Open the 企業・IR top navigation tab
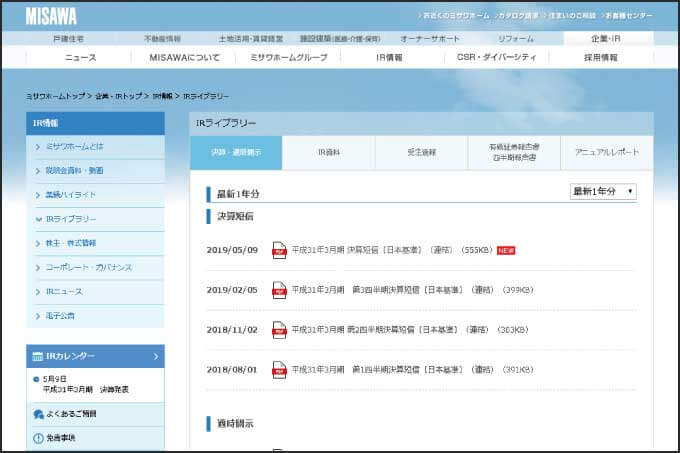The image size is (680, 453). click(x=606, y=39)
